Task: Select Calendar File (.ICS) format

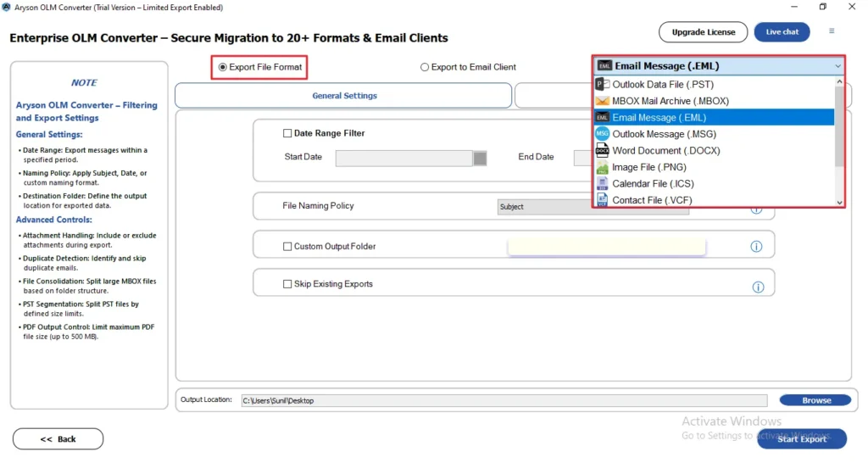Action: (x=714, y=183)
